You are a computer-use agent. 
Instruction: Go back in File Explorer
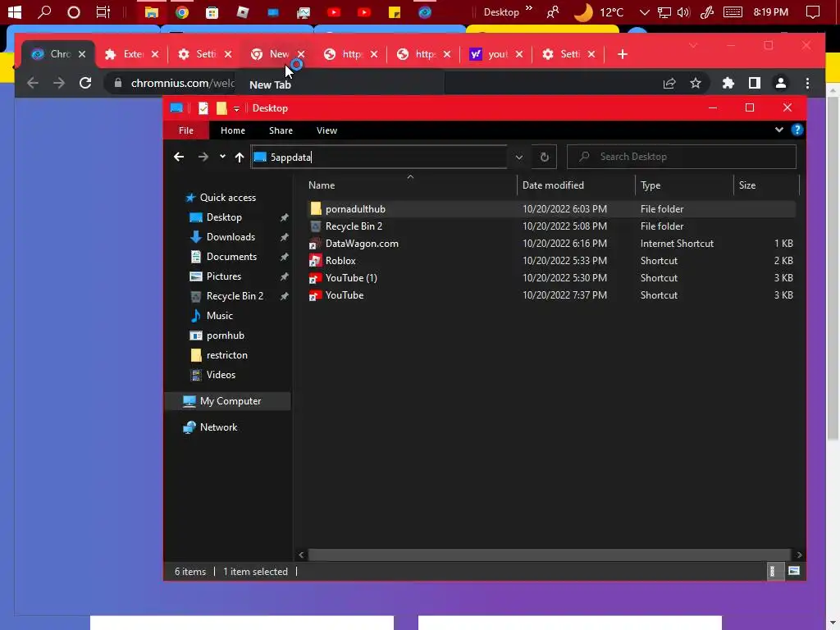click(179, 157)
